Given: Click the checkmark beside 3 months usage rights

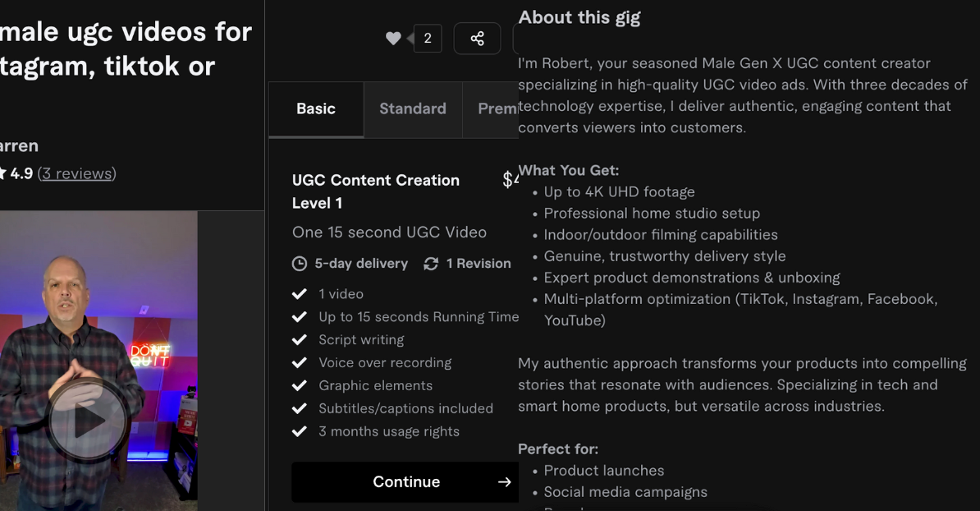Looking at the screenshot, I should pyautogui.click(x=300, y=431).
